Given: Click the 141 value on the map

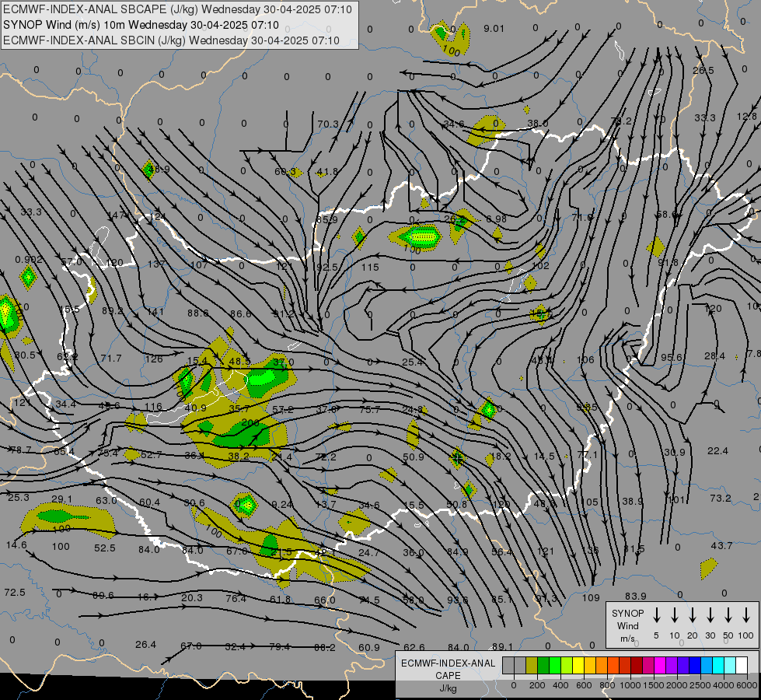Looking at the screenshot, I should [x=155, y=311].
